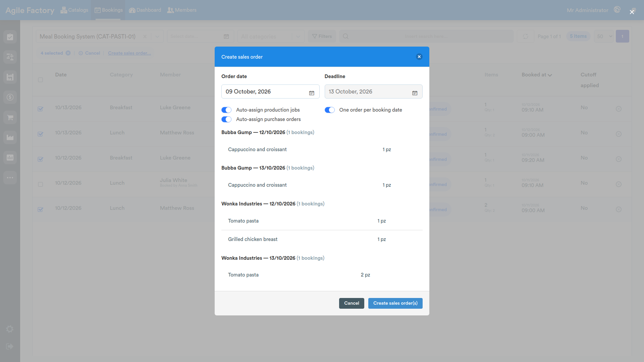Open the shopping cart sidebar icon
The height and width of the screenshot is (362, 644).
pos(10,117)
